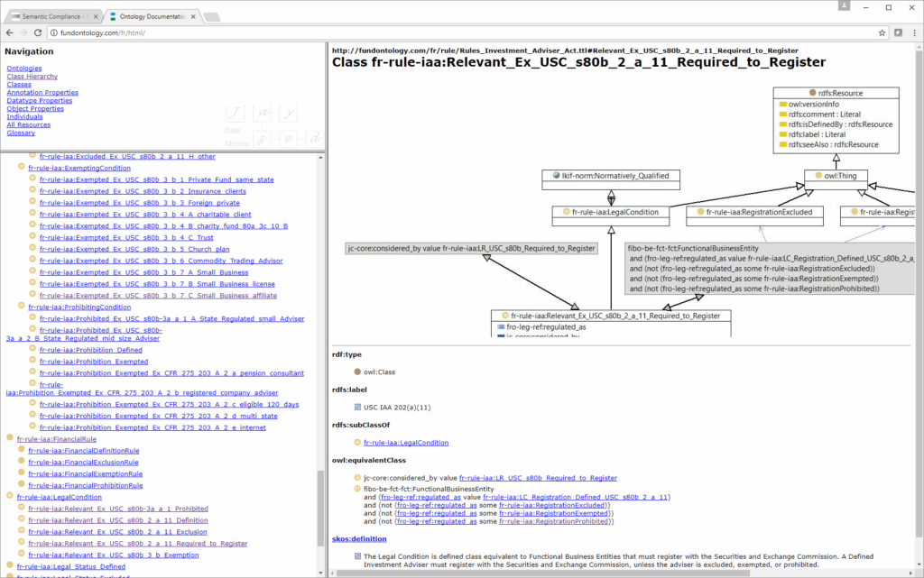Image resolution: width=924 pixels, height=578 pixels.
Task: Follow the fr-rule-iaa:RegistrationProhibited link
Action: pos(553,521)
